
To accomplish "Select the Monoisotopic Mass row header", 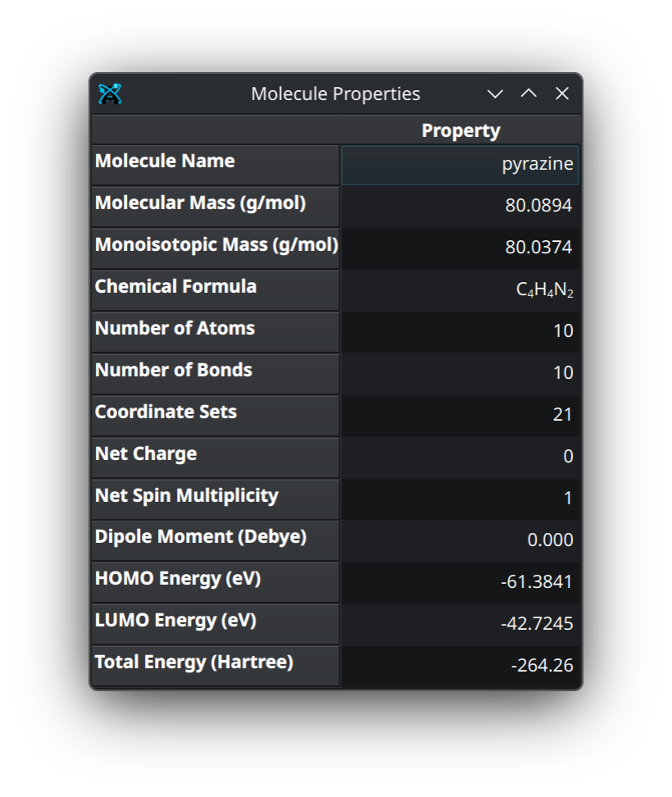I will 215,248.
